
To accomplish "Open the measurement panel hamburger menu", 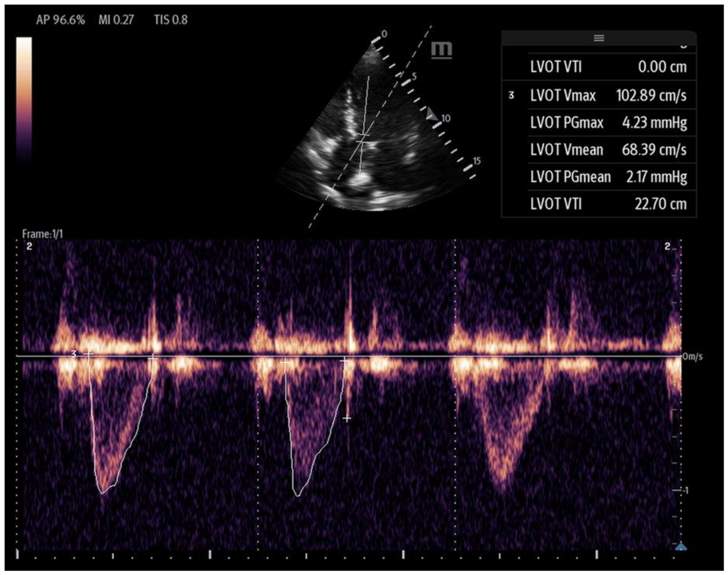I will pyautogui.click(x=599, y=38).
